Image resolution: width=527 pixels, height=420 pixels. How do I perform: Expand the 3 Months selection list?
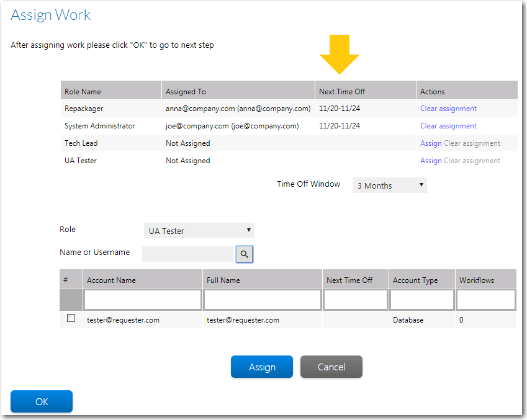tap(389, 185)
